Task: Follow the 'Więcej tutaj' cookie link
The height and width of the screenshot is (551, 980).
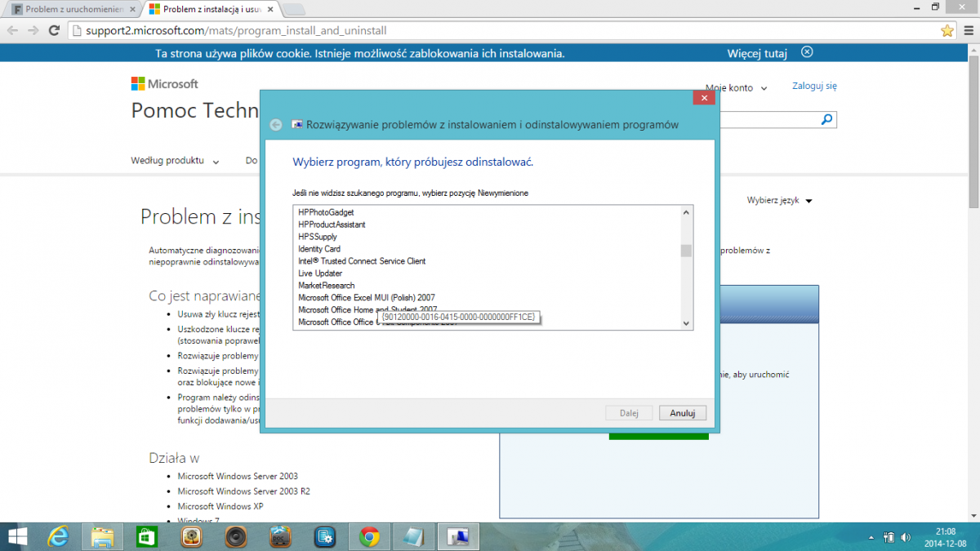Action: tap(757, 54)
